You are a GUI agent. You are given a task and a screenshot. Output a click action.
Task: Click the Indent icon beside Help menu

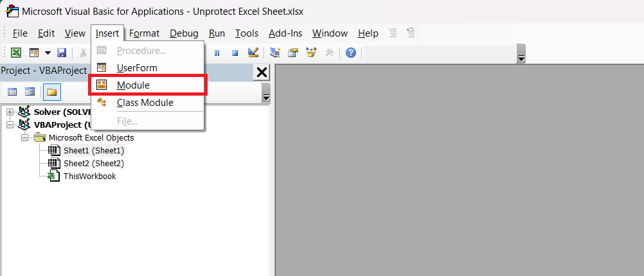pos(393,33)
